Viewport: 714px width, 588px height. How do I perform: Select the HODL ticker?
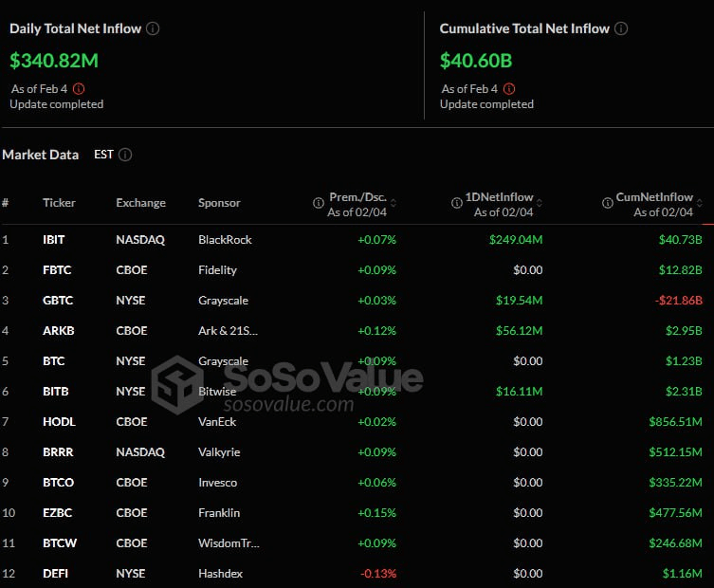tap(59, 422)
